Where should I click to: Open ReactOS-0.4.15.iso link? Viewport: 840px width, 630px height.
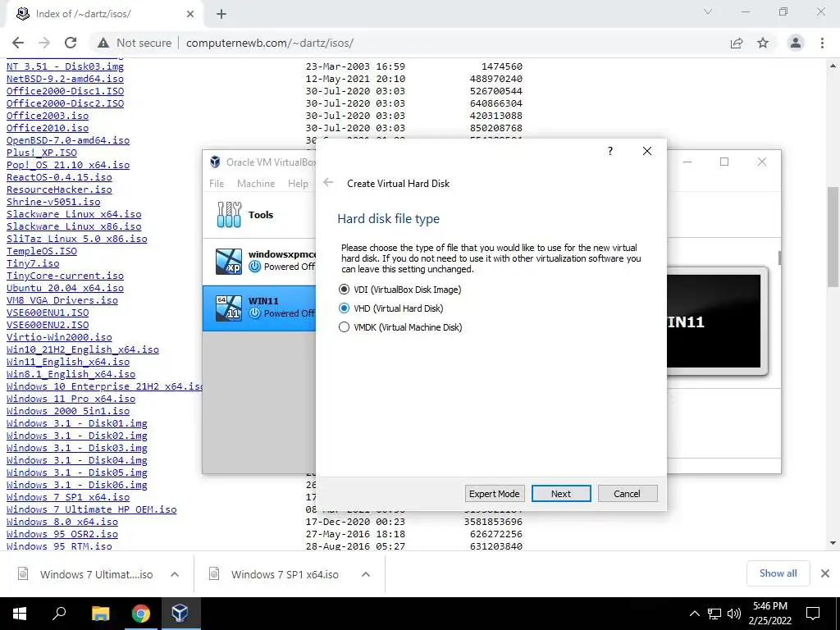(x=59, y=177)
